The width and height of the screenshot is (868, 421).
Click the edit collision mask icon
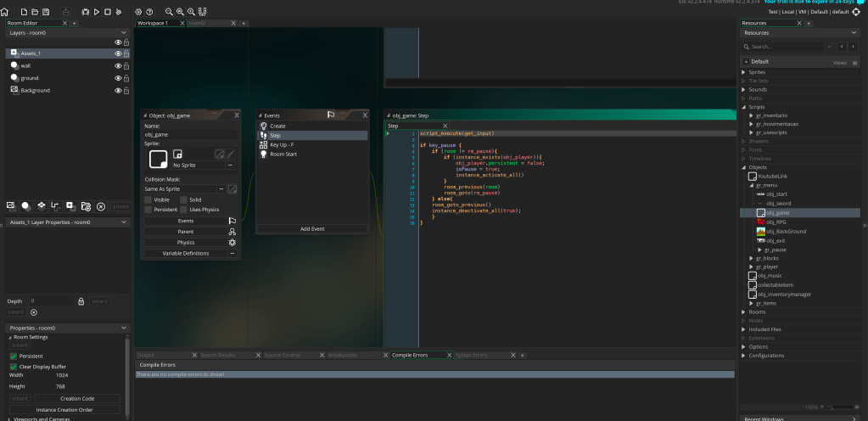232,188
